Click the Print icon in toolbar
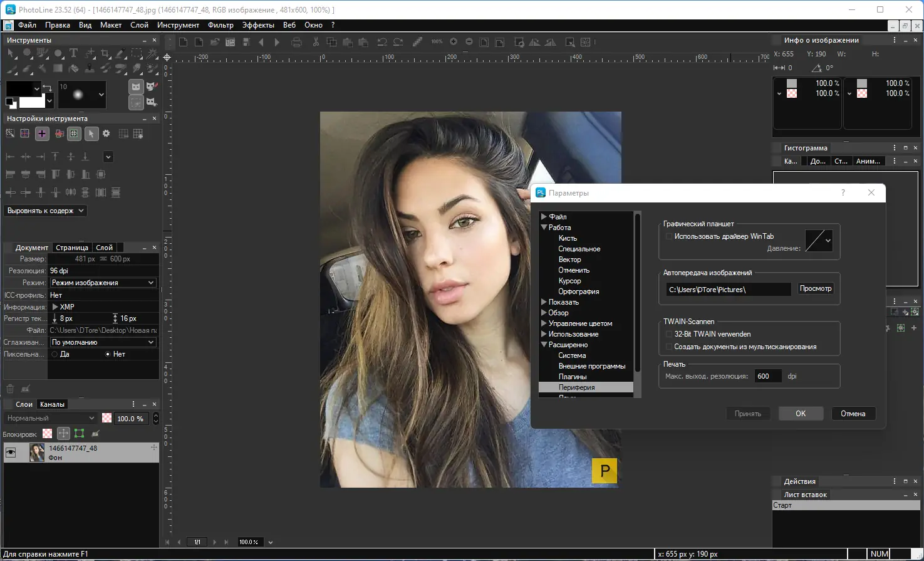This screenshot has width=924, height=561. pos(296,42)
